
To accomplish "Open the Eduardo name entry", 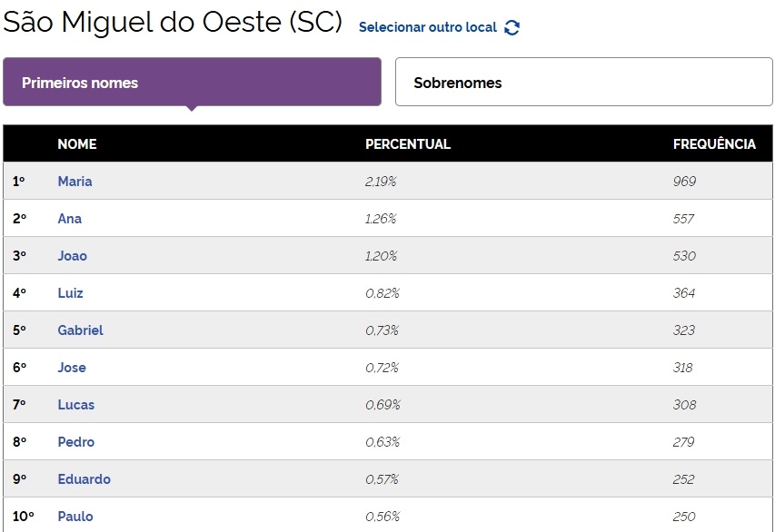I will (84, 479).
